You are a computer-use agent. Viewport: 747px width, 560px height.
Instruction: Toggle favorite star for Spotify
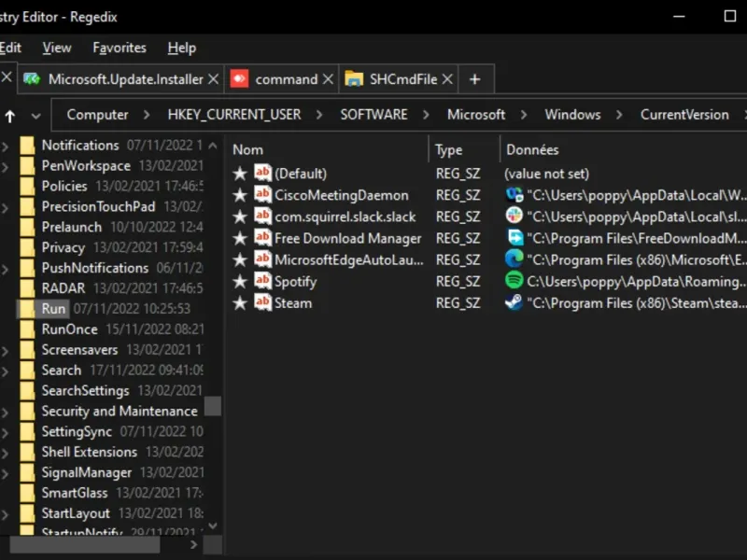[240, 281]
